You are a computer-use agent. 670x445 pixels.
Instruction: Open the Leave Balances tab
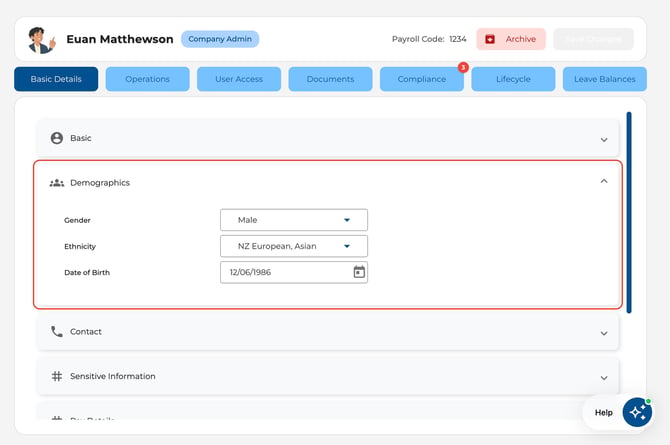605,79
